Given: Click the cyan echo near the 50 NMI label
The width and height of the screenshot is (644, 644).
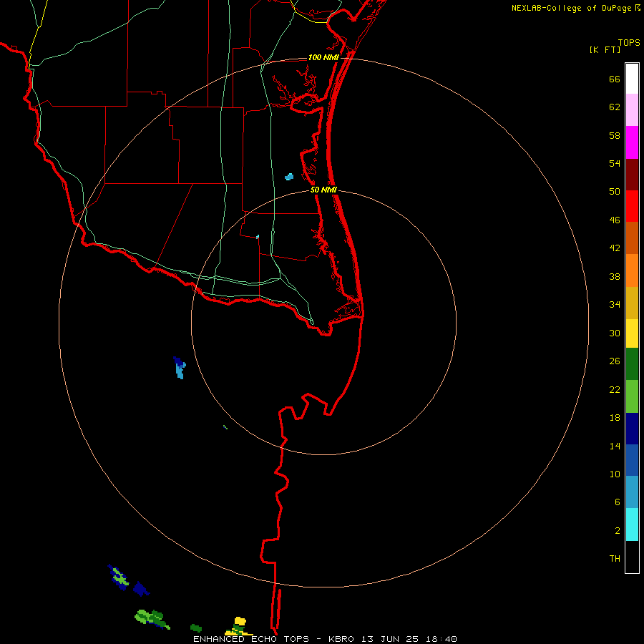Looking at the screenshot, I should (289, 177).
